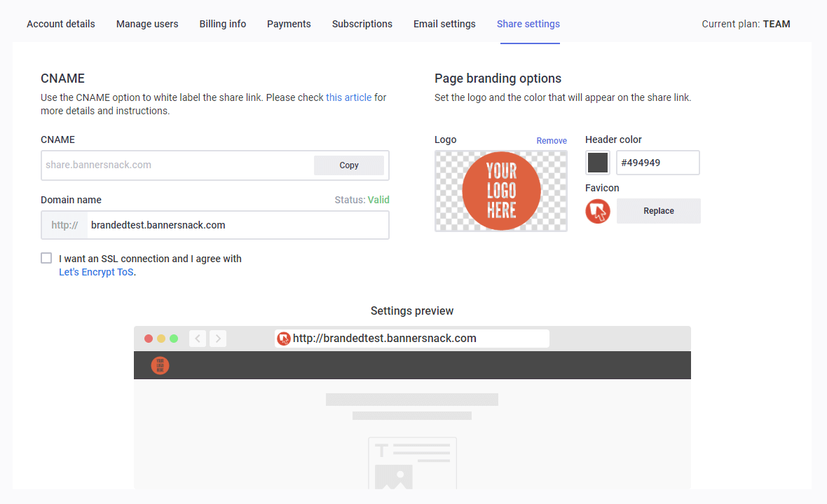The height and width of the screenshot is (504, 827).
Task: Replace the favicon image
Action: (x=658, y=211)
